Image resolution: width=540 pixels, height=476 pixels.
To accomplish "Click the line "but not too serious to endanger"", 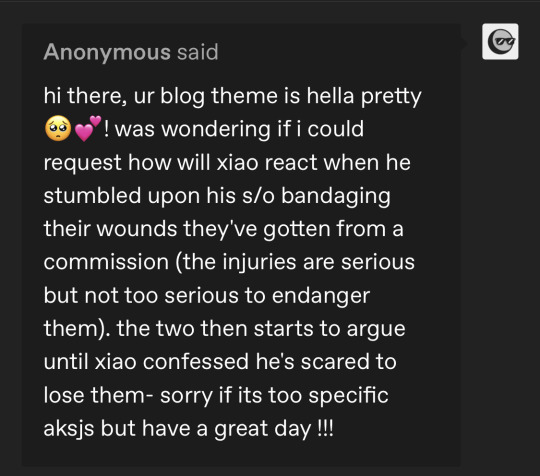I will (207, 295).
